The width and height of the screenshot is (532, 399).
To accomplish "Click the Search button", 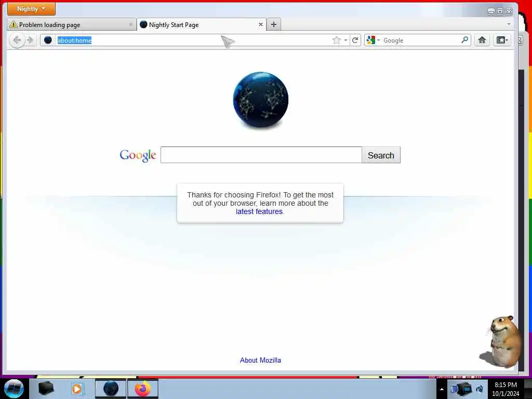I will point(381,155).
